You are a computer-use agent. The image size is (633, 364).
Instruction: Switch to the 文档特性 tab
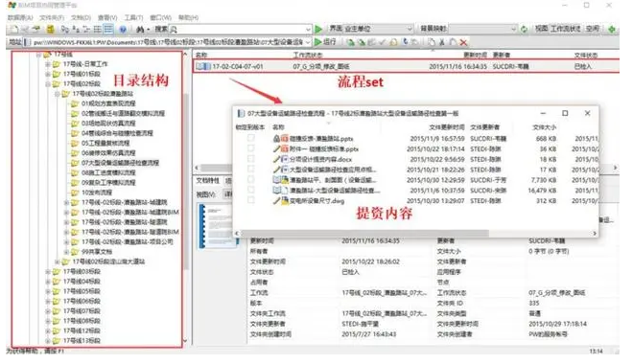coord(208,181)
